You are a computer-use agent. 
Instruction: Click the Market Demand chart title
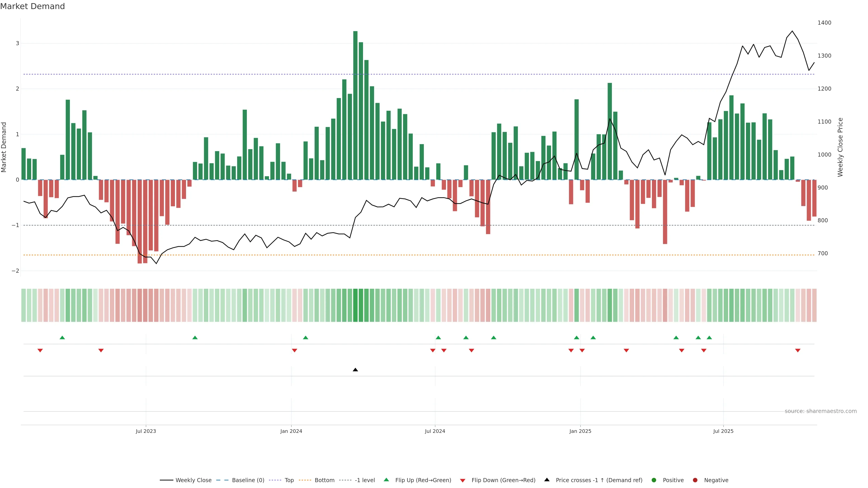tap(32, 6)
